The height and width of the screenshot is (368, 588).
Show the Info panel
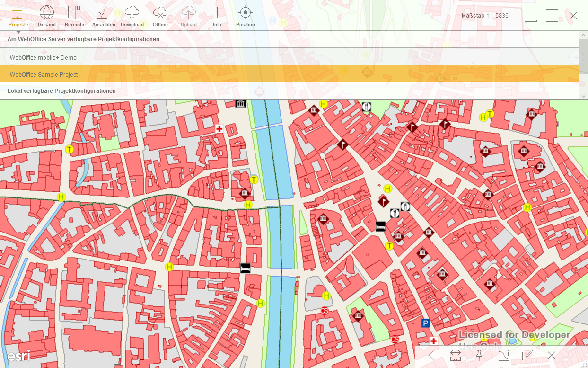click(x=217, y=16)
